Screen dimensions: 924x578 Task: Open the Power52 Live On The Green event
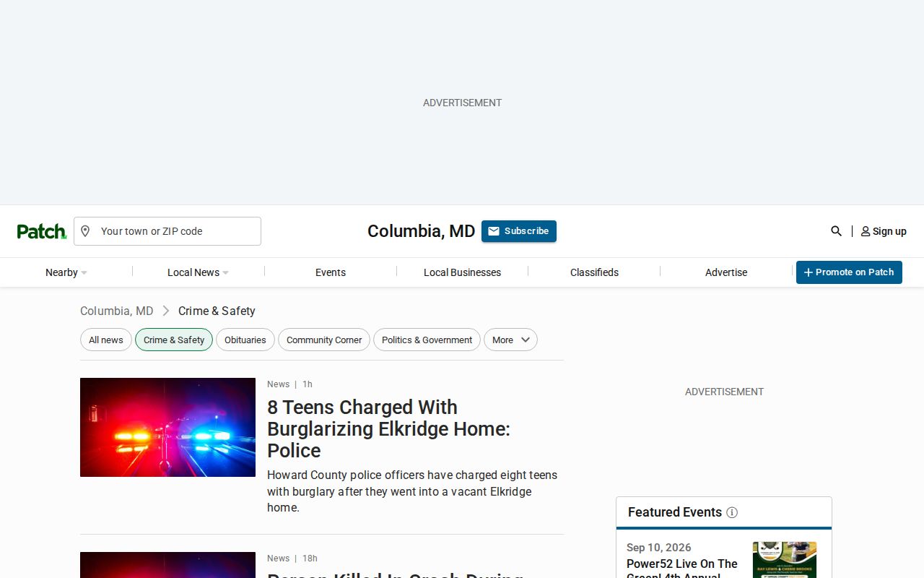pos(682,568)
